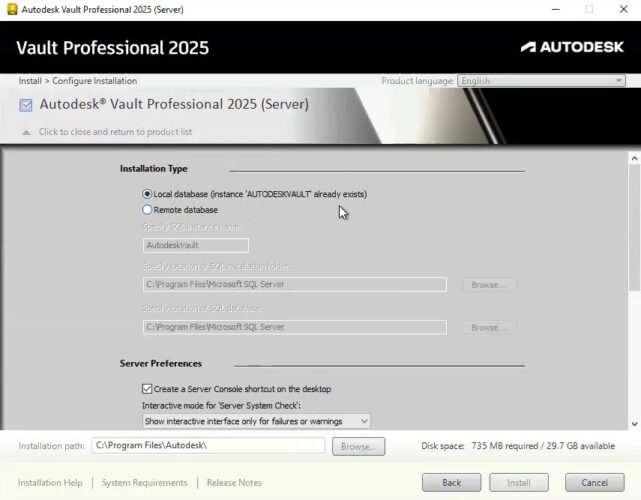The width and height of the screenshot is (641, 500).
Task: Toggle Create a Server Console shortcut checkbox
Action: coord(147,389)
